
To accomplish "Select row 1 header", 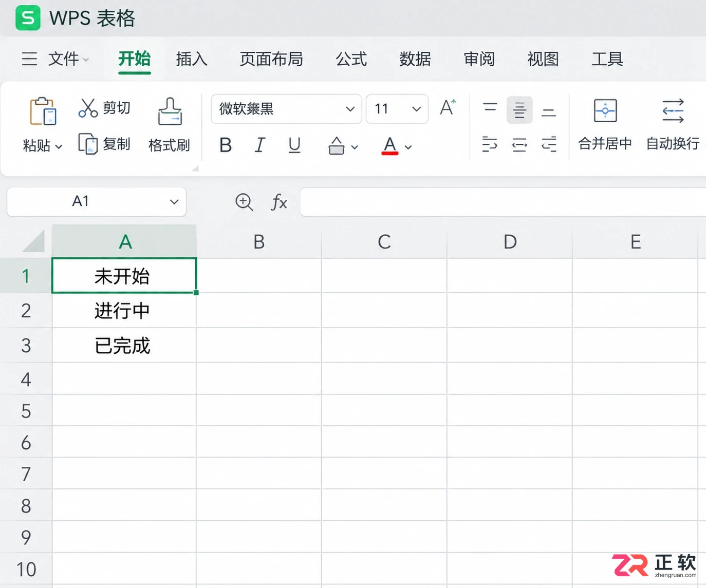I will tap(26, 276).
